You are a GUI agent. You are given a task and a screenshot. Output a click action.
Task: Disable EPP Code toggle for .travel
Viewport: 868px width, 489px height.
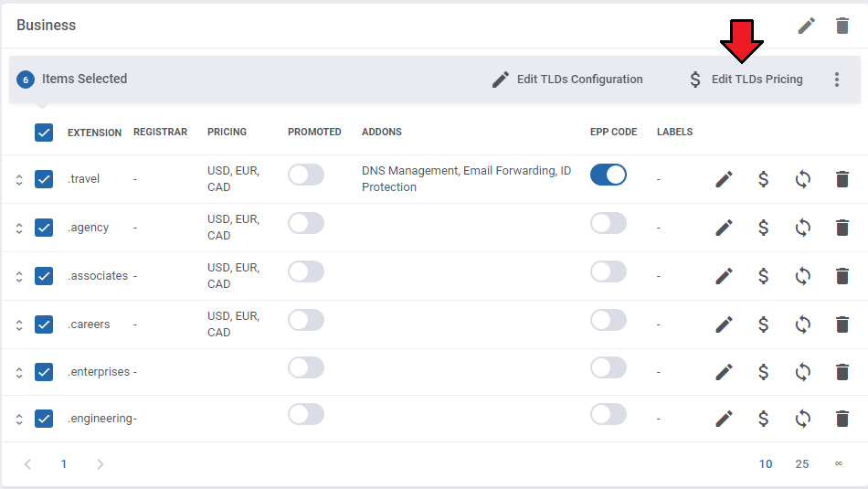[609, 175]
